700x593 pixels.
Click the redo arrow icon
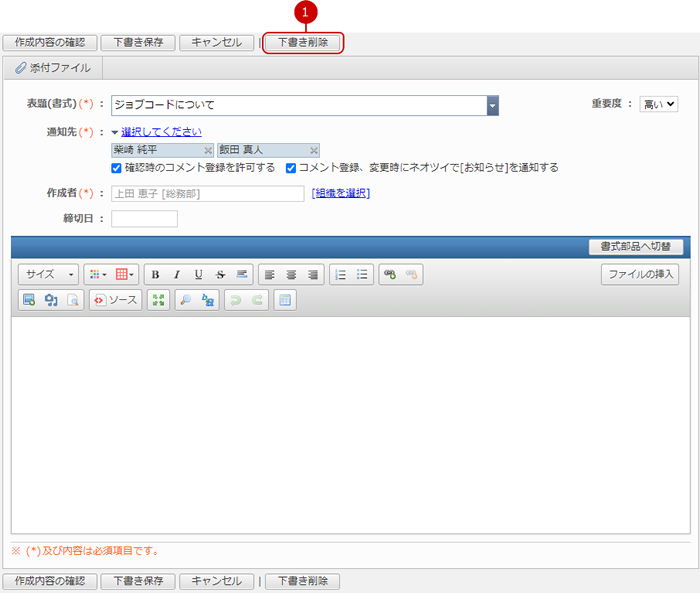click(x=257, y=300)
